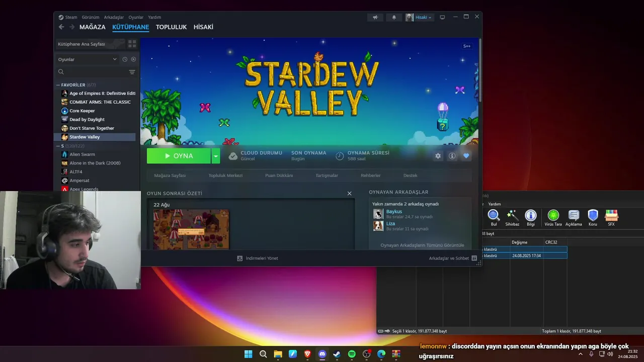Toggle Stardew Valley favorite heart
Viewport: 644px width, 362px height.
(466, 156)
